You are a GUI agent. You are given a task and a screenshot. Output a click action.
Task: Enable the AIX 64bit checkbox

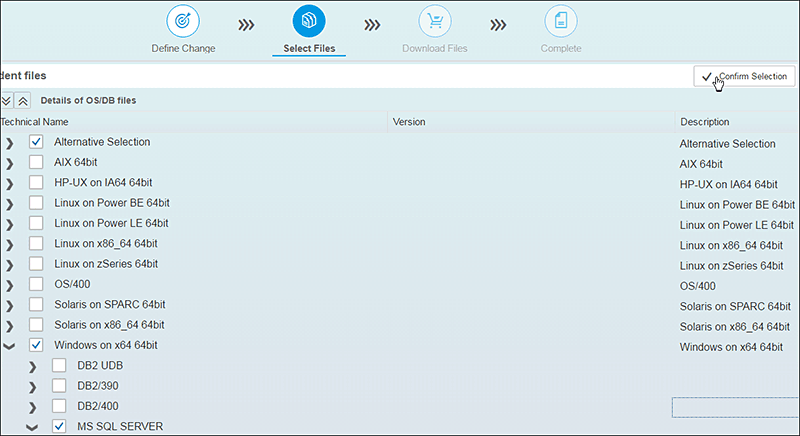(x=36, y=162)
